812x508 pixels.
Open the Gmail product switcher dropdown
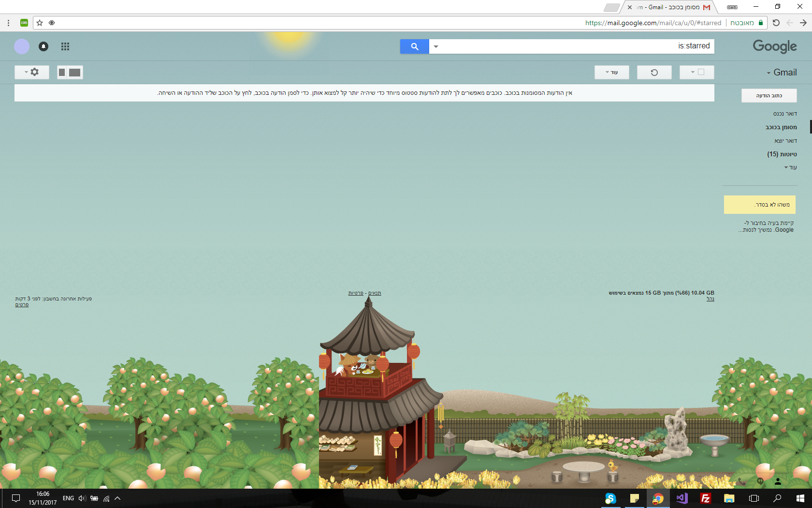(782, 73)
